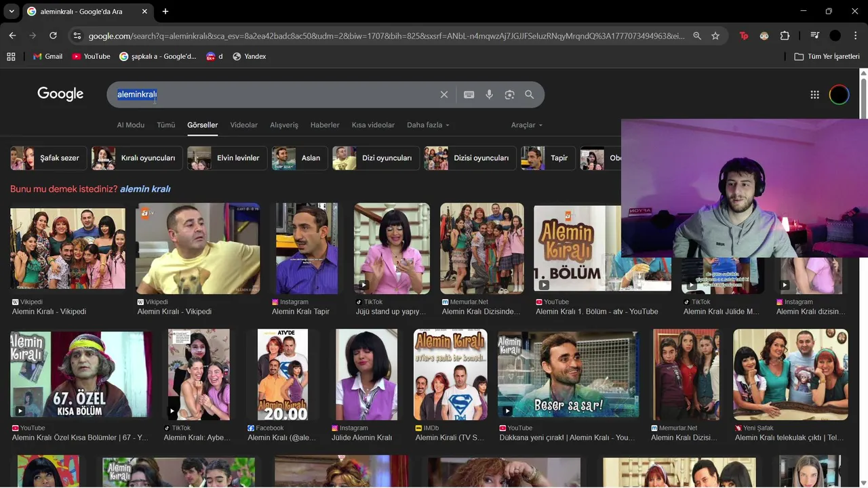Open the 'd' bookmark

(x=214, y=56)
